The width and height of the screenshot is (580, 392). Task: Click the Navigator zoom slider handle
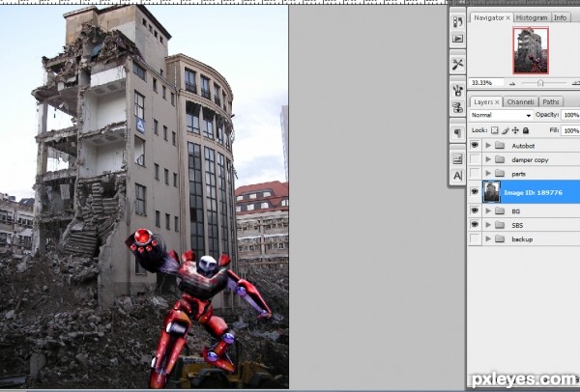(540, 83)
